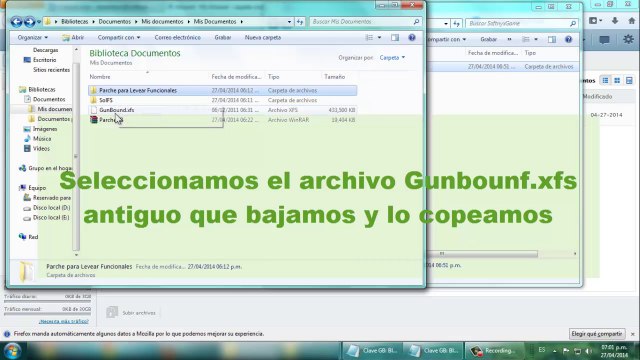Viewport: 640px width, 360px height.
Task: Open view options dropdown arrow
Action: tap(379, 38)
